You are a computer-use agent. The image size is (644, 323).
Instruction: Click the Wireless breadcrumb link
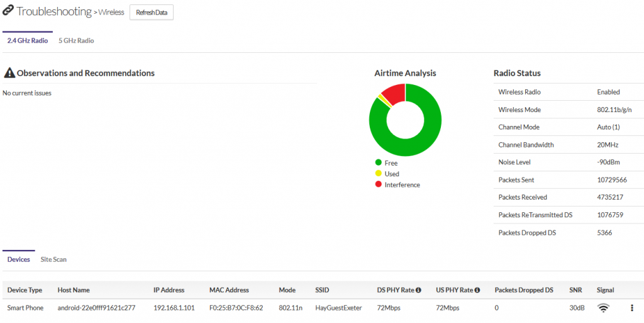pos(111,13)
